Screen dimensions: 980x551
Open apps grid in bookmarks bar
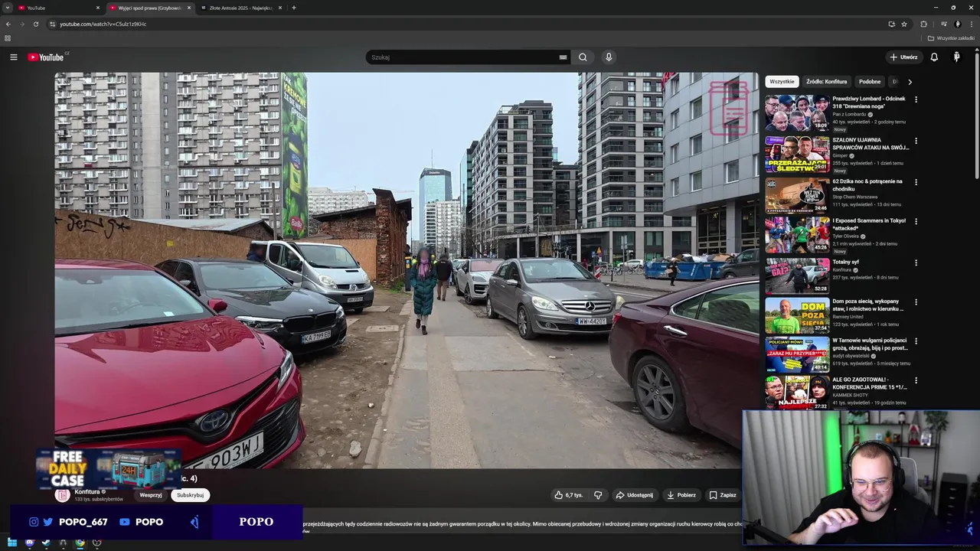click(x=8, y=38)
